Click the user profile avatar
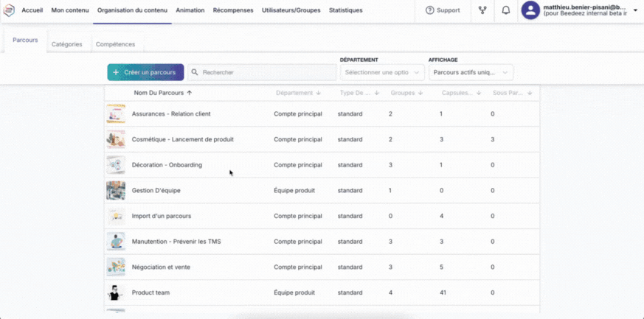 530,10
